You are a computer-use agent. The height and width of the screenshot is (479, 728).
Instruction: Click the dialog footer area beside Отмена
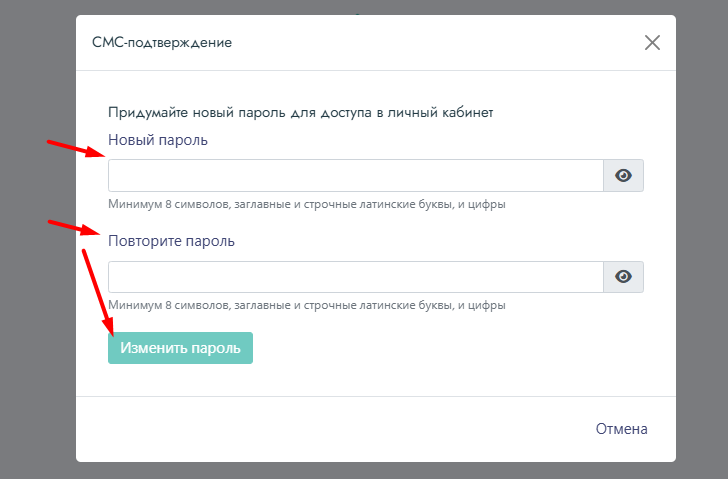click(325, 429)
